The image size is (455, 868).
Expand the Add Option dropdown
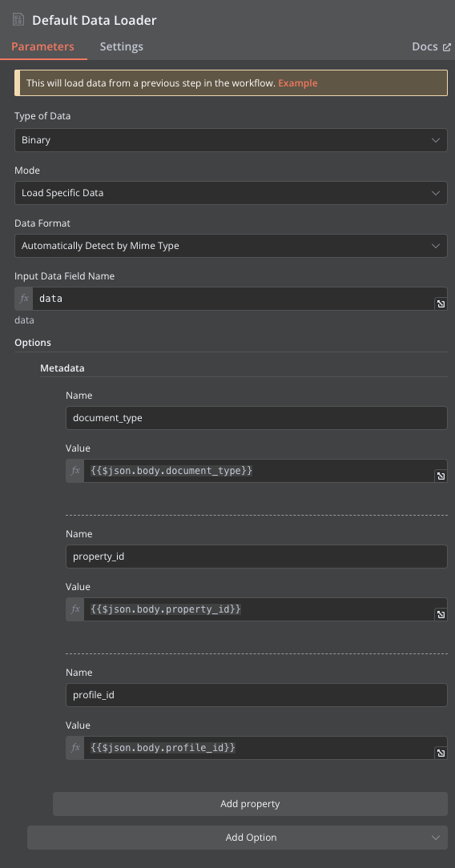point(237,838)
